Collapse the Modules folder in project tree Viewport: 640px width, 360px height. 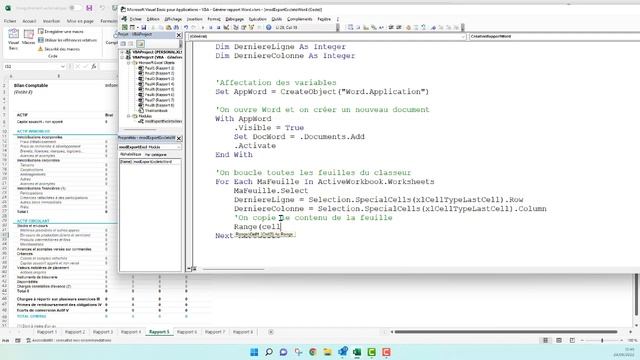[129, 116]
